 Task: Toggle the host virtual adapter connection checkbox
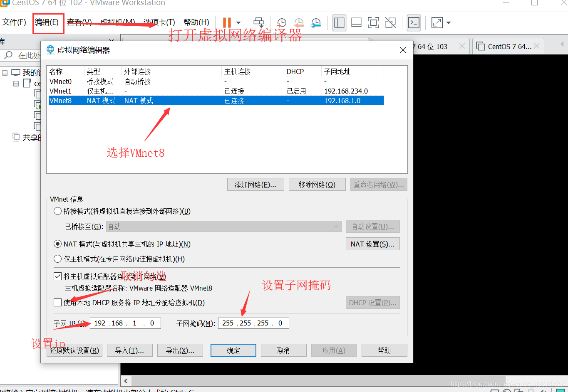point(58,276)
